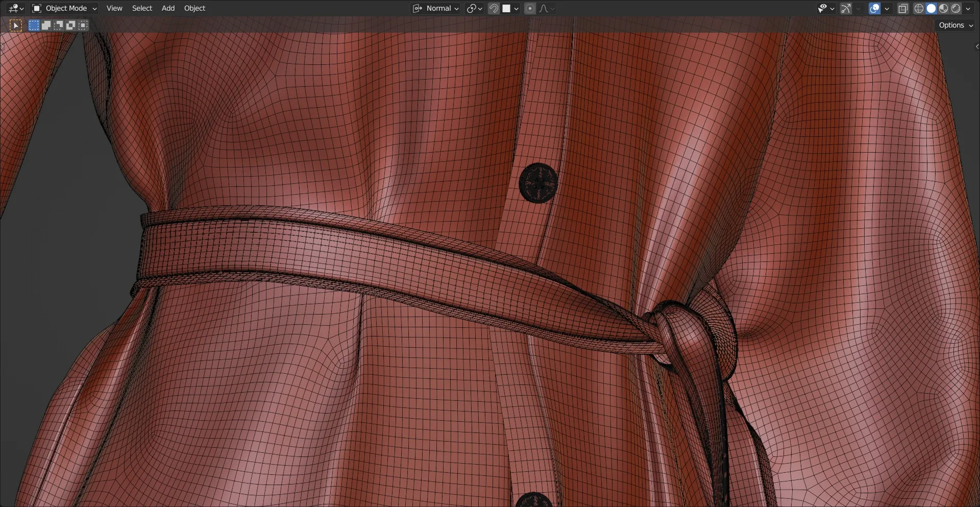Choose Set New Selection mode
Viewport: 980px width, 507px height.
pyautogui.click(x=34, y=25)
